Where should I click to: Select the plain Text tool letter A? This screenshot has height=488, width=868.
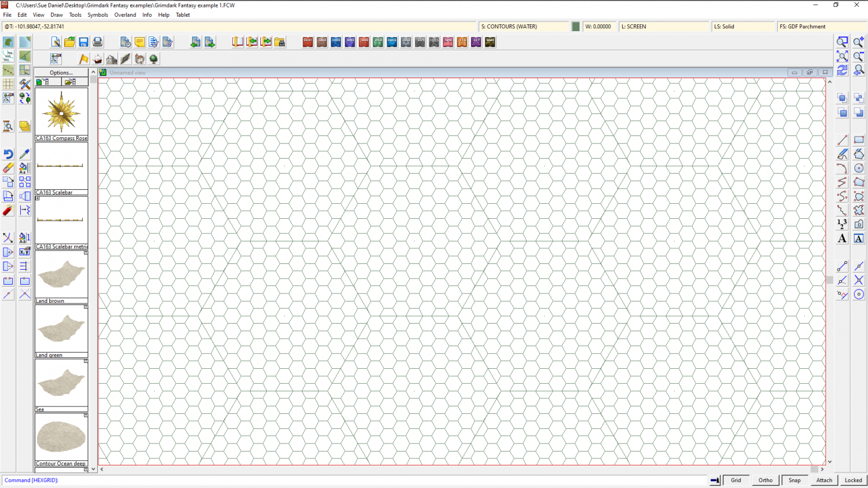click(843, 239)
